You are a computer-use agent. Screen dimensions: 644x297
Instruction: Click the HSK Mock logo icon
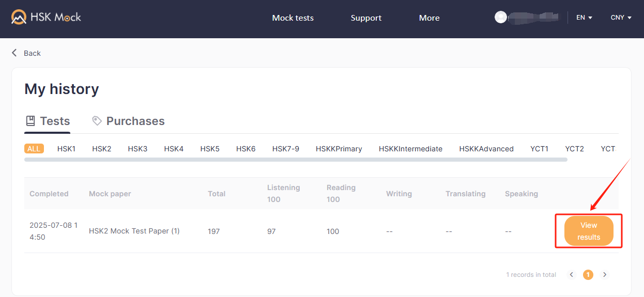pos(19,17)
